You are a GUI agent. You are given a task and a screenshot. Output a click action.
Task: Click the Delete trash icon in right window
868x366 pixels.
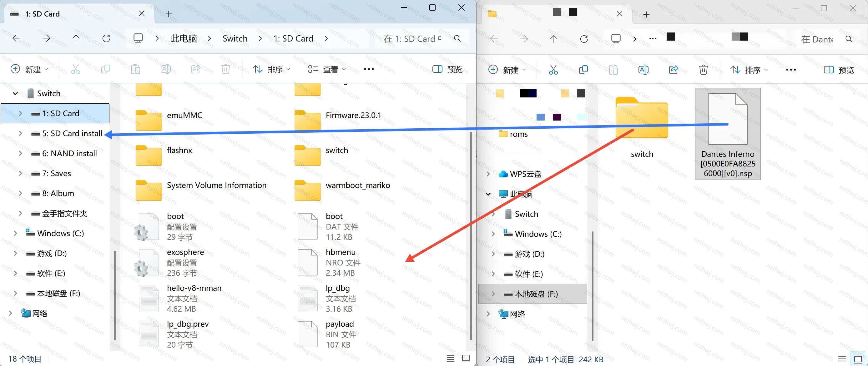(703, 70)
